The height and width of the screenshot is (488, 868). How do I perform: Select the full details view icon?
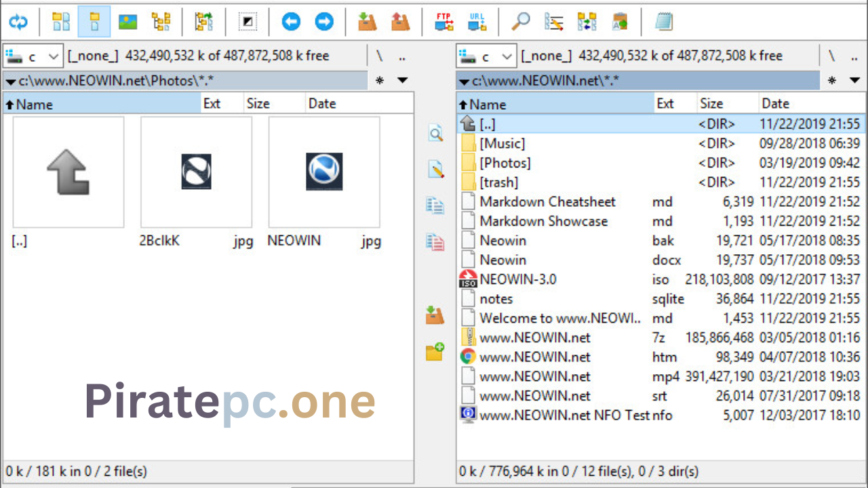coord(94,22)
